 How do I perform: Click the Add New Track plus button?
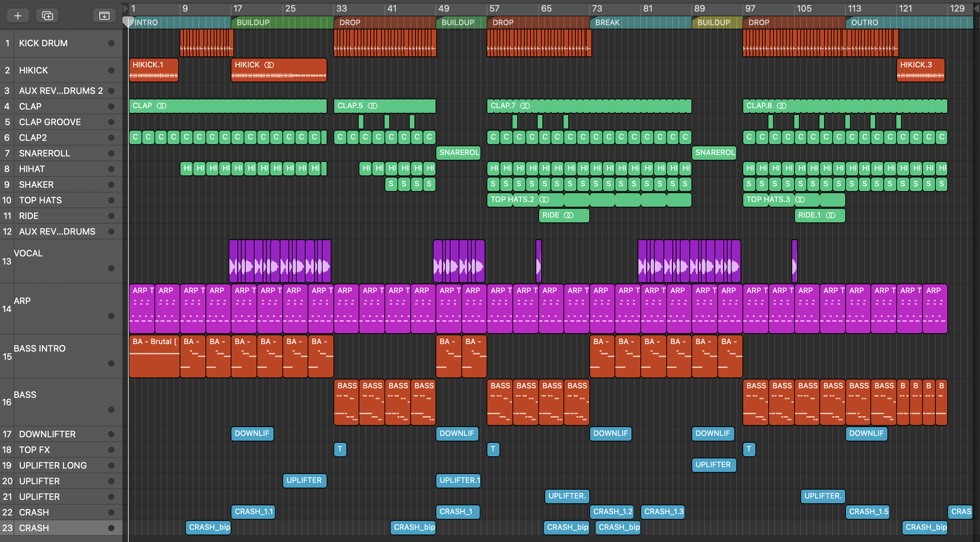[17, 16]
